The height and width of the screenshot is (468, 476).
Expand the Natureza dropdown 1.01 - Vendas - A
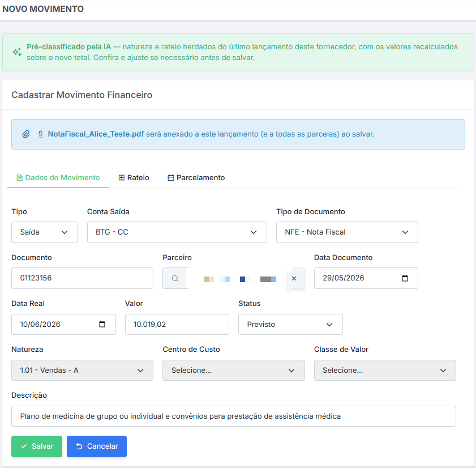(82, 370)
